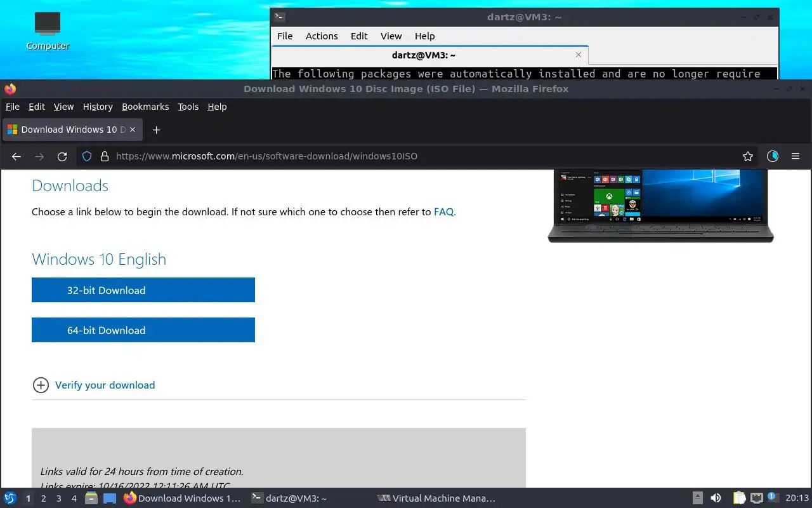
Task: Go forward one page in Firefox
Action: [x=39, y=156]
